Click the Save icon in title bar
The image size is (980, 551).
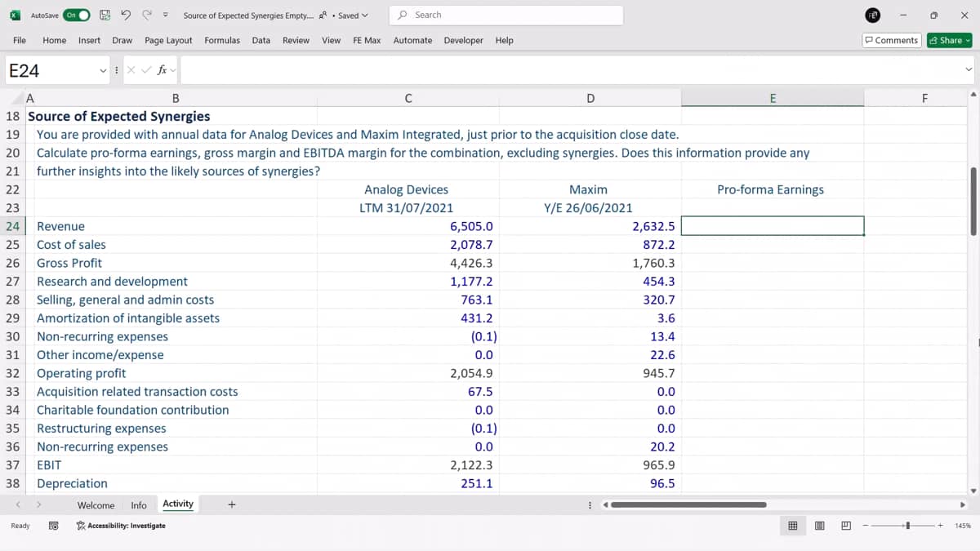click(105, 15)
